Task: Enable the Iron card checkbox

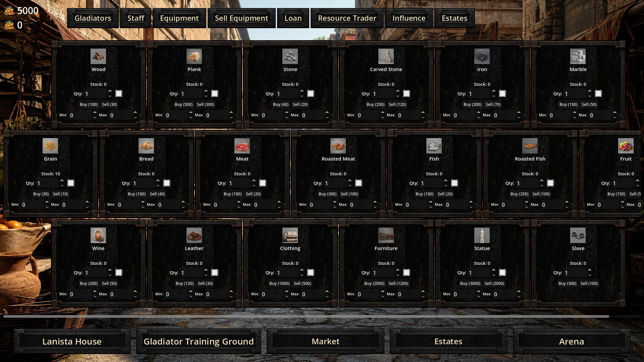Action: click(502, 94)
